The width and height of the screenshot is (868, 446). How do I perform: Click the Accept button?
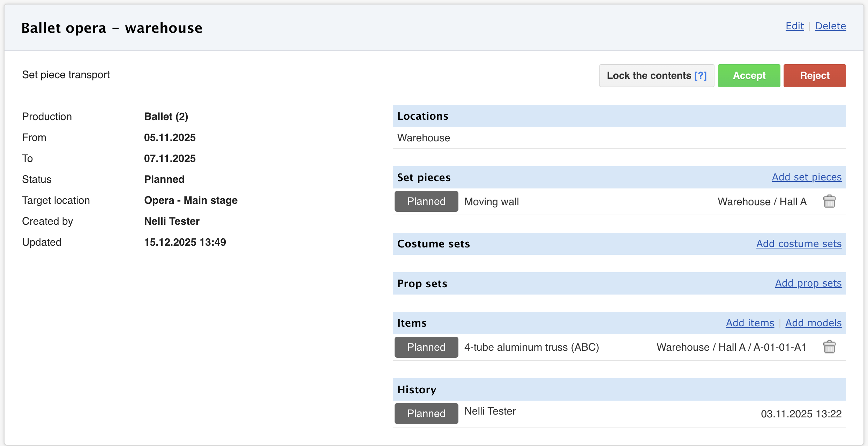pos(749,75)
